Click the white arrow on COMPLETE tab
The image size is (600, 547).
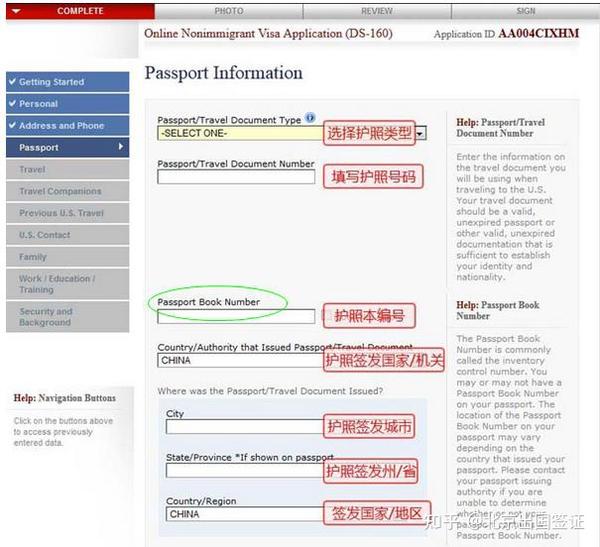coord(16,11)
